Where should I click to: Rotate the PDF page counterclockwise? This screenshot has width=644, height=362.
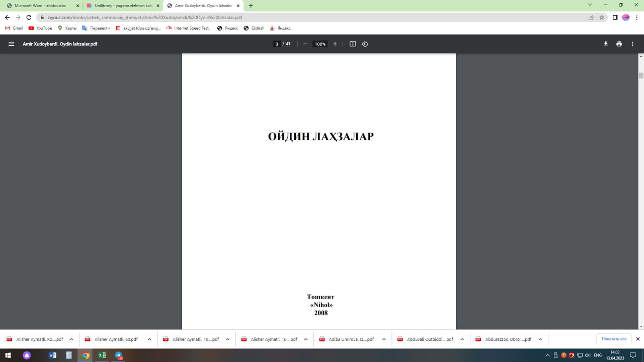(x=365, y=44)
